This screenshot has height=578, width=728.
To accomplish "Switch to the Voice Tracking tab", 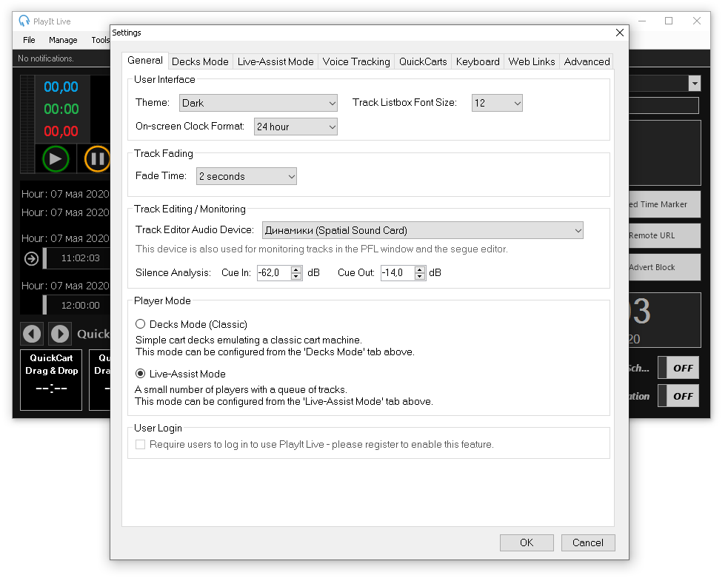I will point(356,61).
